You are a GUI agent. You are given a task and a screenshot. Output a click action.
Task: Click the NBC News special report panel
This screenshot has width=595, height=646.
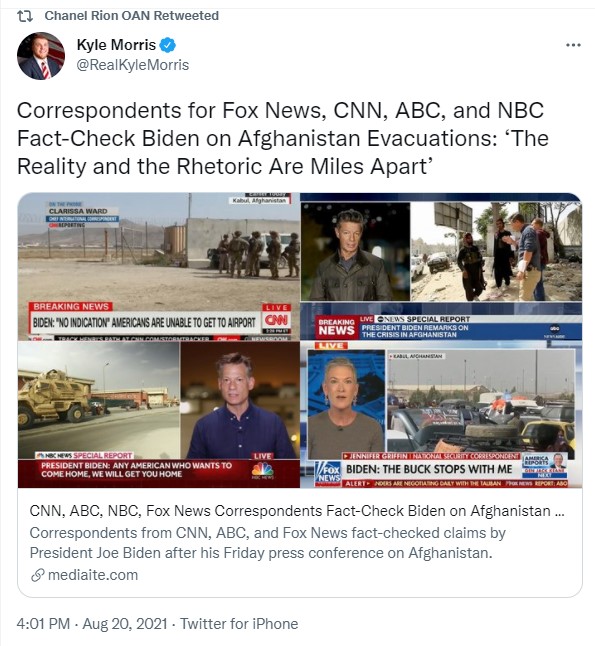pos(159,414)
